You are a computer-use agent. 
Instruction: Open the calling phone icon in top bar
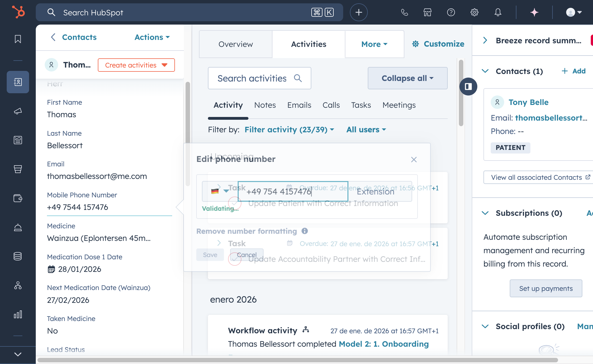coord(404,12)
